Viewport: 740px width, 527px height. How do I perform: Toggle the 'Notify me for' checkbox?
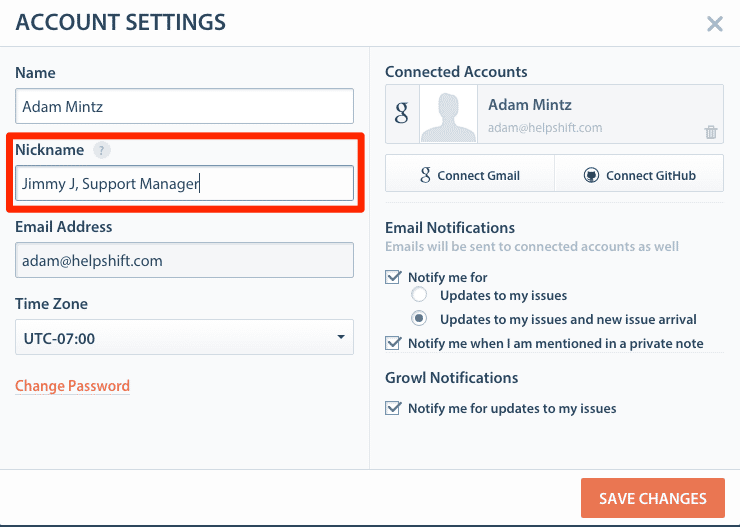tap(393, 277)
